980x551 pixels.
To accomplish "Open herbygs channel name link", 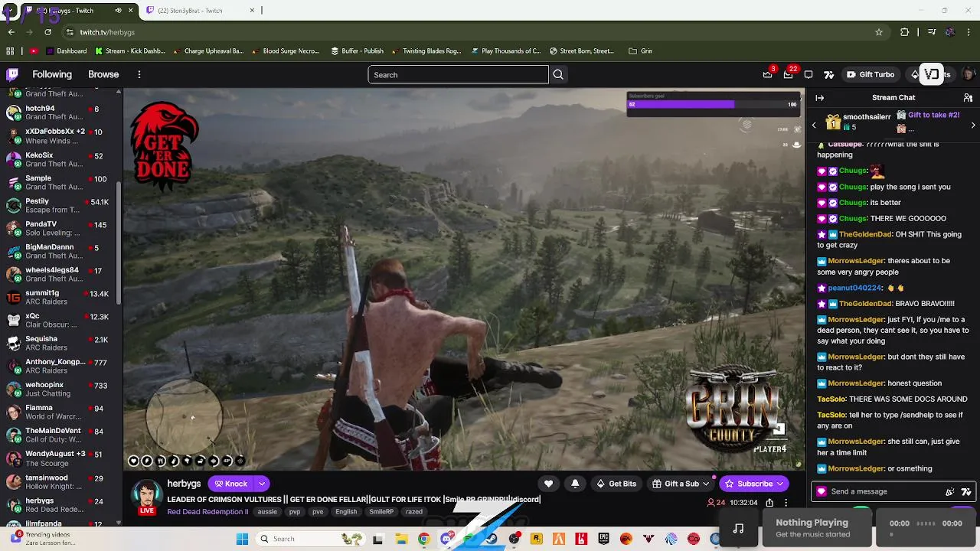I will [184, 484].
